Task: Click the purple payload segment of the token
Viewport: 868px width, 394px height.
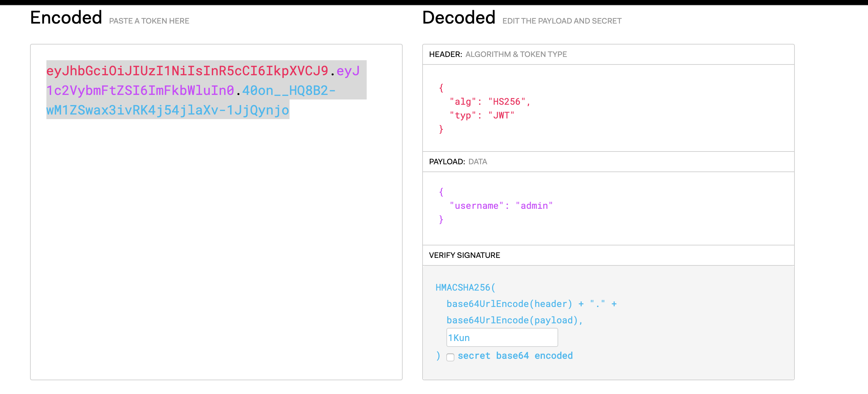Action: point(140,90)
